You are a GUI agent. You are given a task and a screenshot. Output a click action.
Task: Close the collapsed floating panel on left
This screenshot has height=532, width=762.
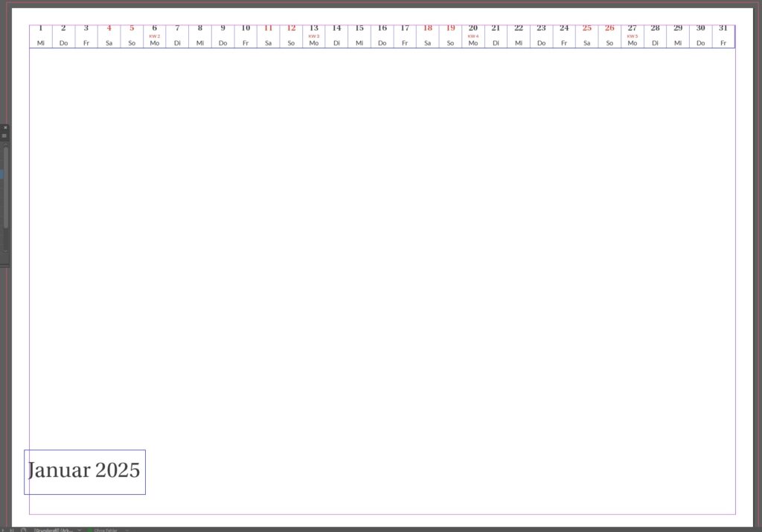tap(4, 127)
